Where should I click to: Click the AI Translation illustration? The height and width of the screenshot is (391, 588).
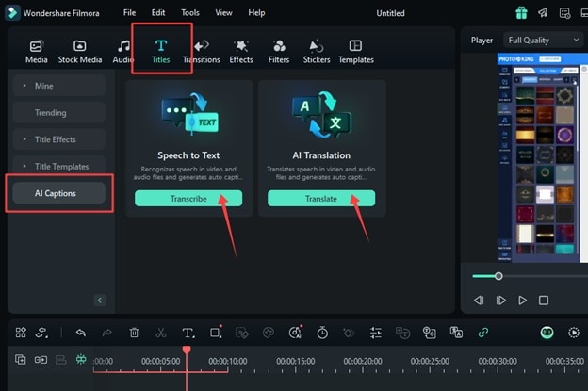(x=321, y=115)
